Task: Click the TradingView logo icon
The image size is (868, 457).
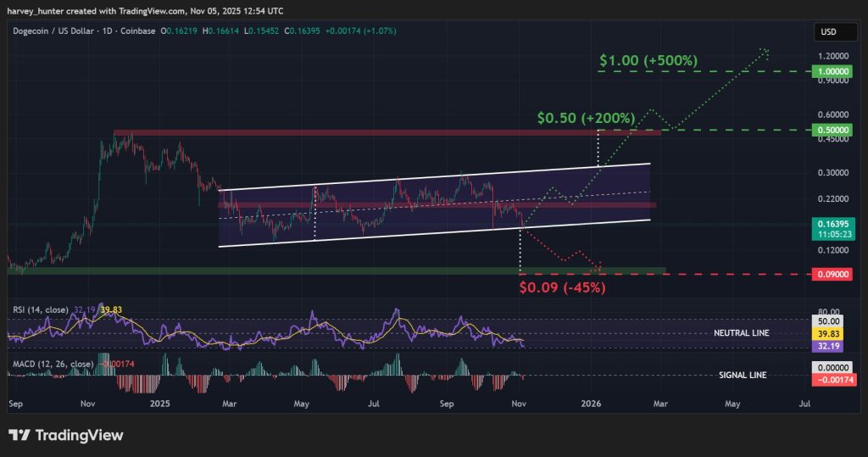Action: 20,435
